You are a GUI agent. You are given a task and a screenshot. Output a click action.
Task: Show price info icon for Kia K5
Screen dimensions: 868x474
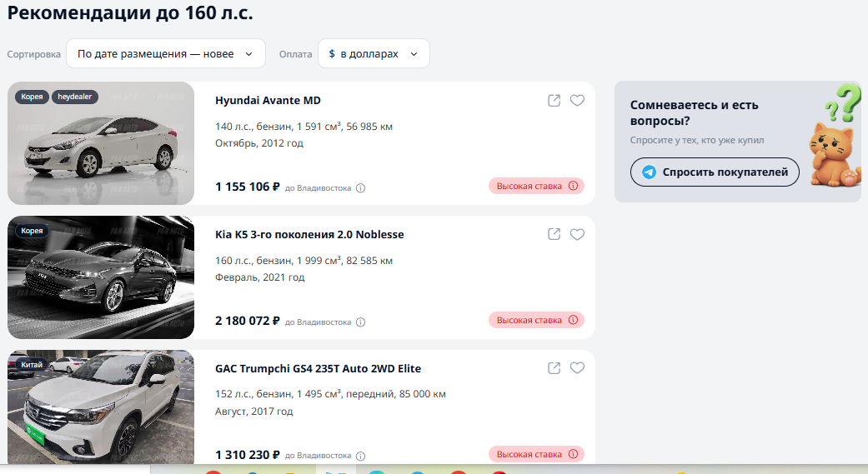360,322
